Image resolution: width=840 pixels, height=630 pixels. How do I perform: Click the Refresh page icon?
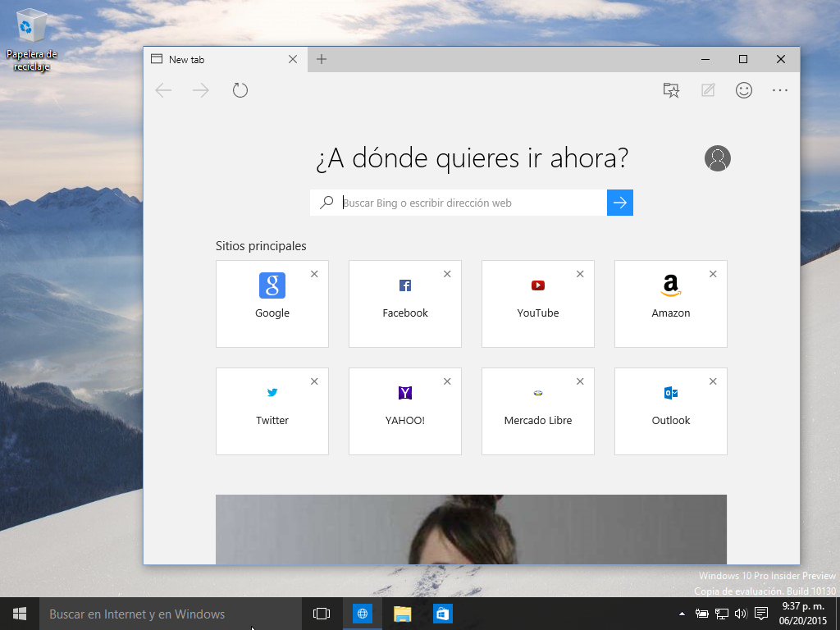point(240,90)
